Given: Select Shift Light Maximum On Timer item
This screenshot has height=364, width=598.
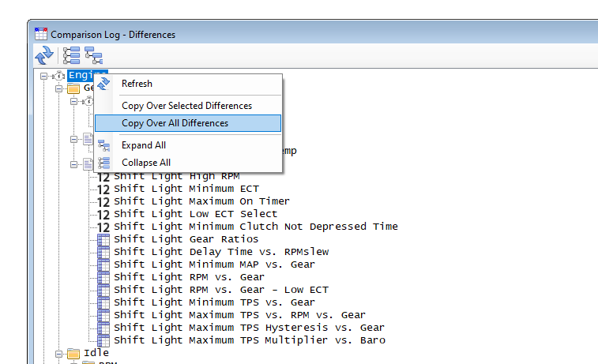Looking at the screenshot, I should 201,201.
